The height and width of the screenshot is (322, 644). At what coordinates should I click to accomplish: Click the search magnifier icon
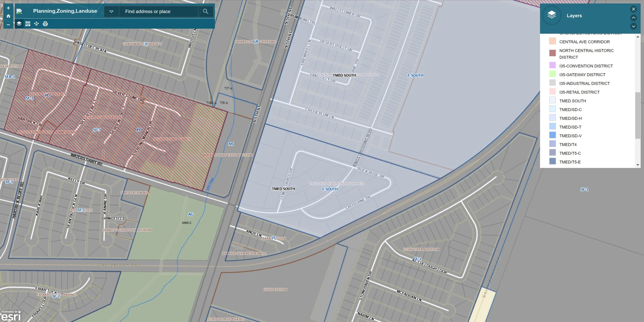point(205,11)
